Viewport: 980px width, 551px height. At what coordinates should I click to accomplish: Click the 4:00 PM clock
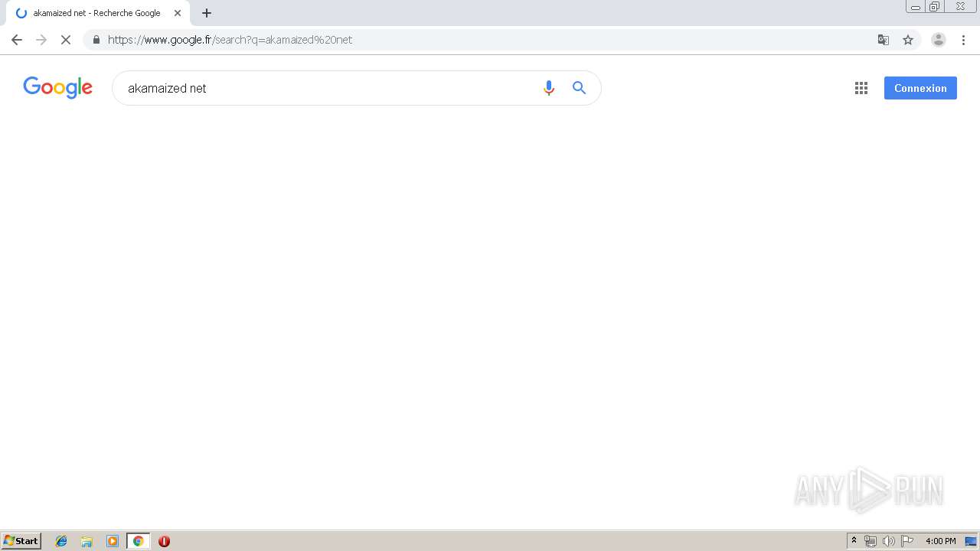point(940,541)
